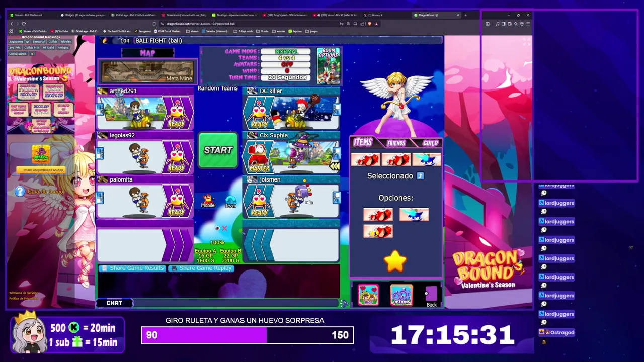Open the YouTube bookmark
The width and height of the screenshot is (644, 362).
tap(60, 31)
